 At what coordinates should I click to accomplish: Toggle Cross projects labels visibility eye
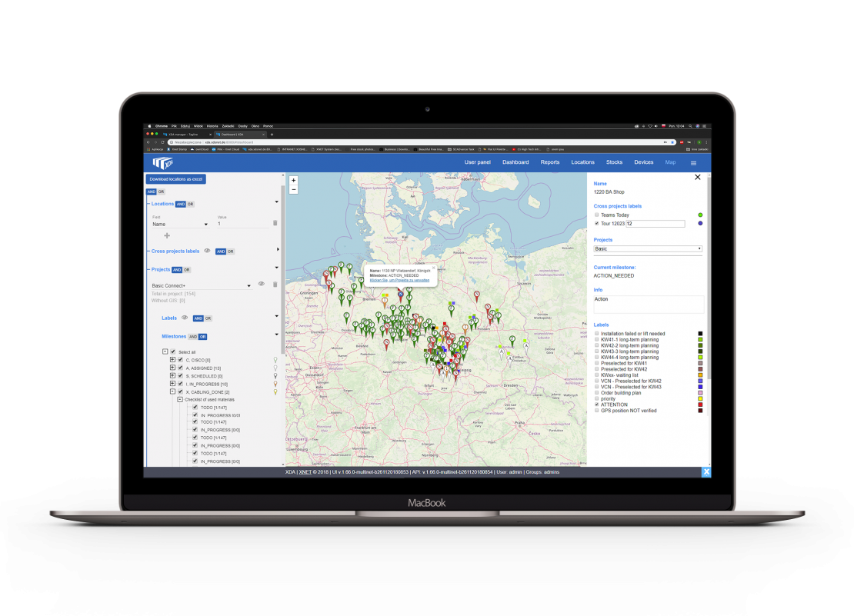(x=207, y=251)
